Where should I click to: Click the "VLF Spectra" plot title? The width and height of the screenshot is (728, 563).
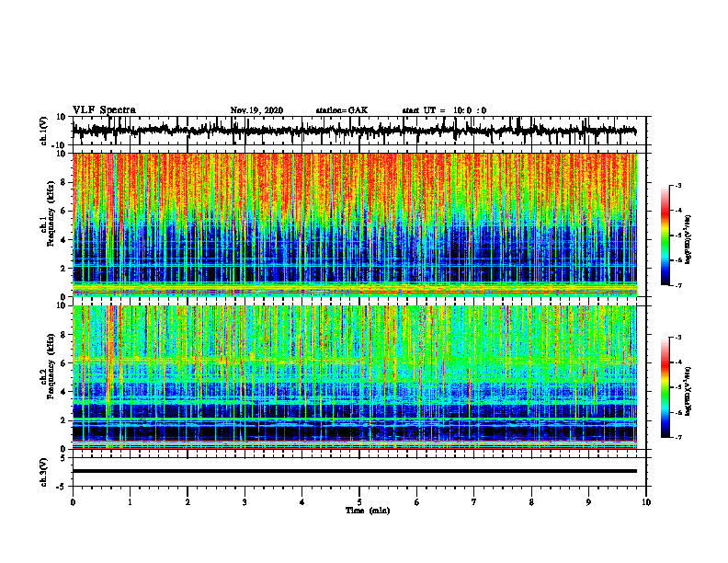tap(104, 110)
